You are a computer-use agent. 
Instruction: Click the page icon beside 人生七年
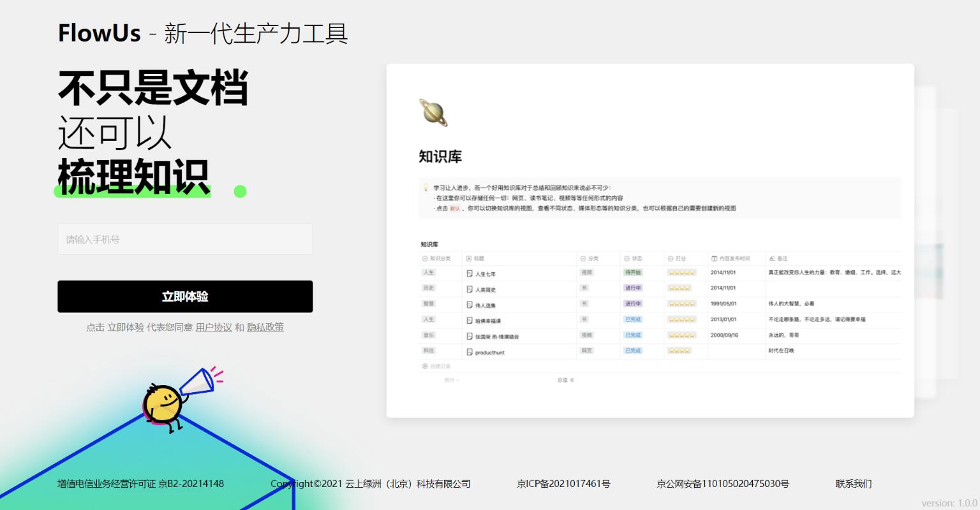[x=470, y=273]
